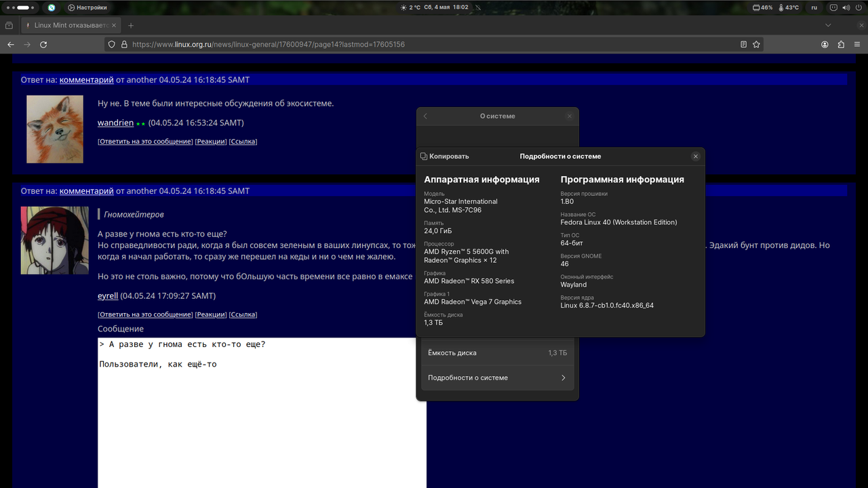Click the Micro-Star International model value
This screenshot has width=868, height=488.
460,205
